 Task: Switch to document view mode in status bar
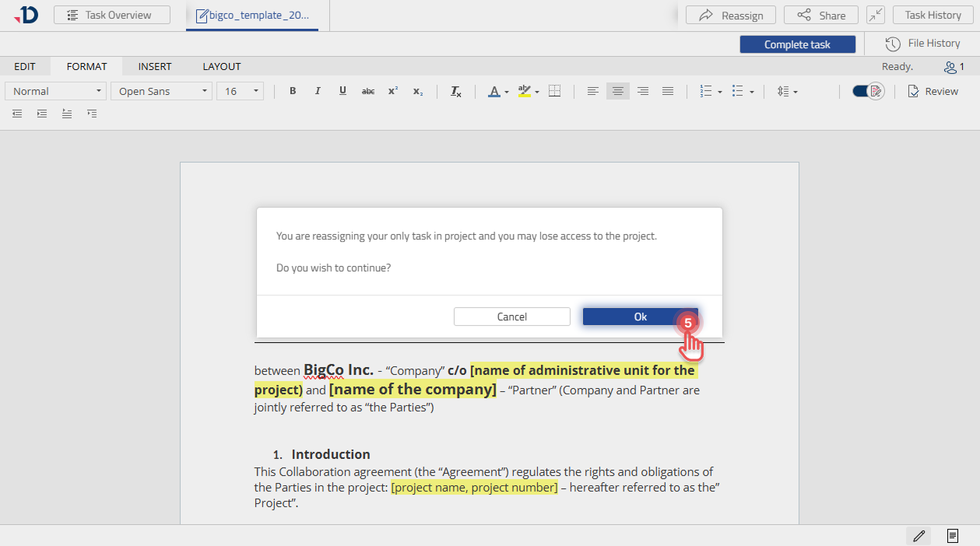click(x=952, y=536)
